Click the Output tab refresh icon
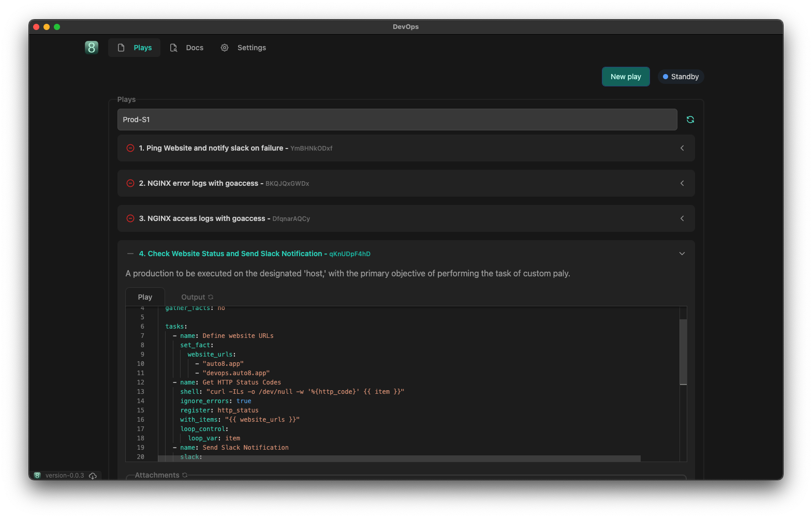The width and height of the screenshot is (812, 518). [211, 297]
